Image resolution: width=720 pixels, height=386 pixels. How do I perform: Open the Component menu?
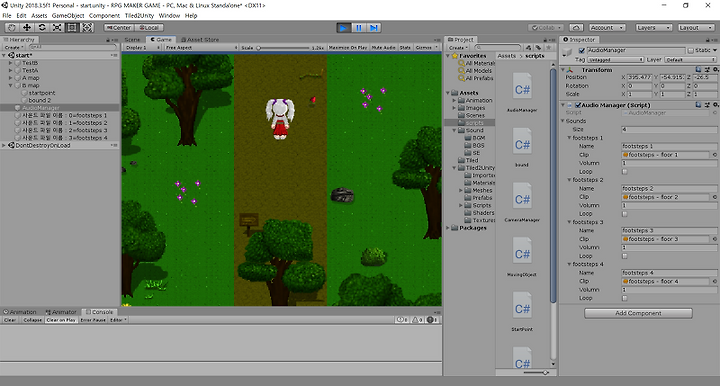104,16
